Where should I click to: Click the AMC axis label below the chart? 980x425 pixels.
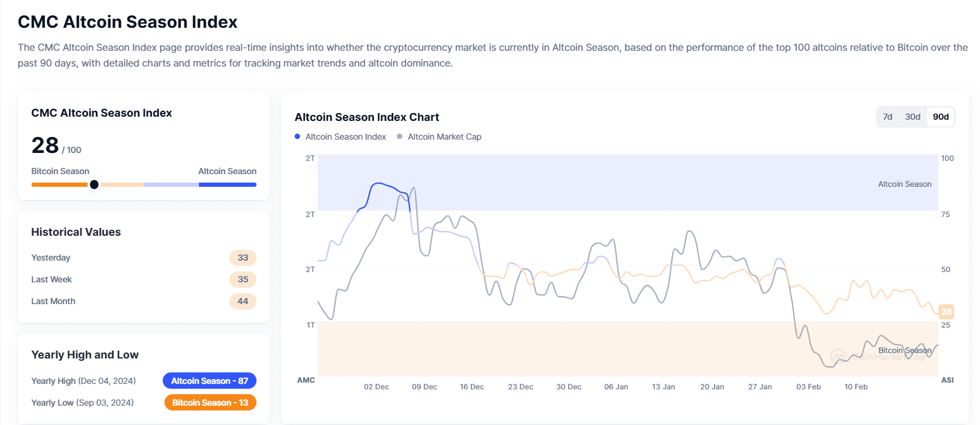click(307, 380)
